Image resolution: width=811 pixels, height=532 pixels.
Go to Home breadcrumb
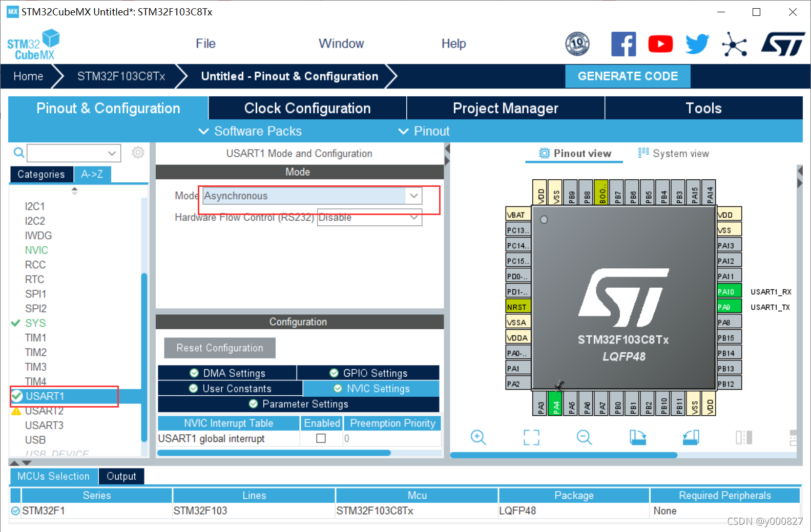point(29,76)
